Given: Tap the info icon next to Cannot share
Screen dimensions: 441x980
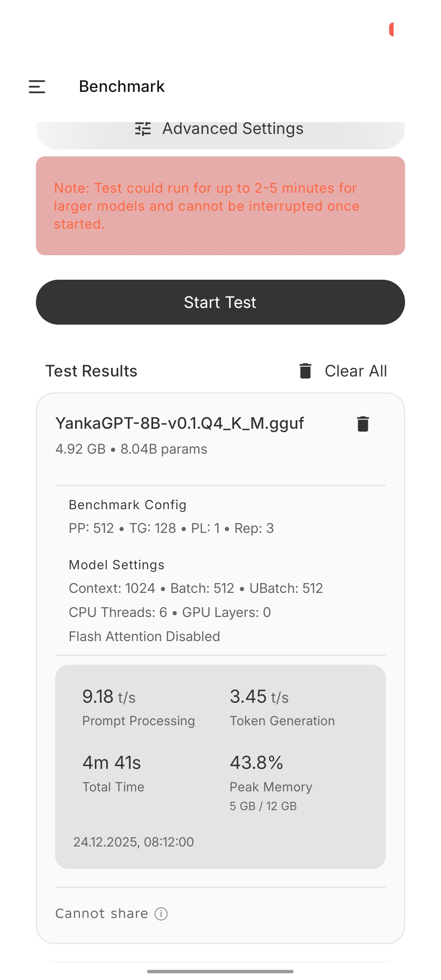Looking at the screenshot, I should pos(161,914).
